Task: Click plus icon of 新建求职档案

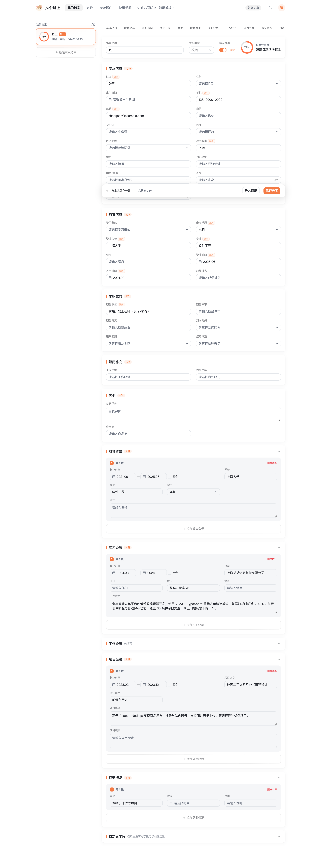Action: [x=57, y=53]
